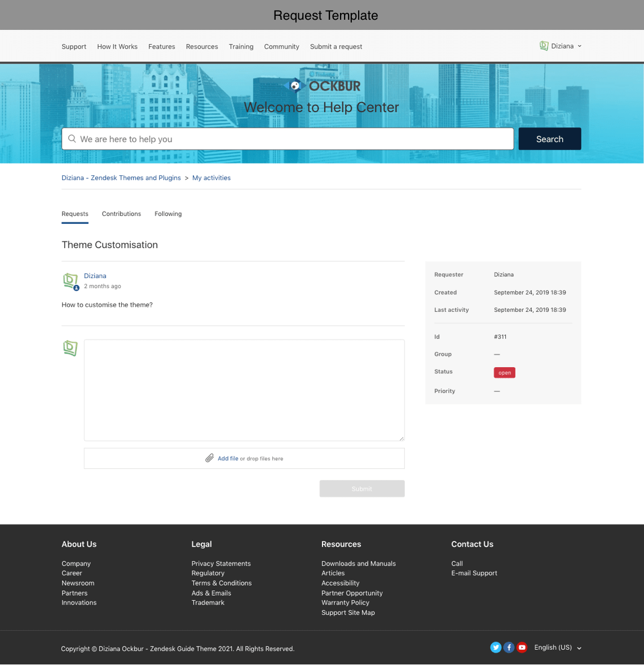Image resolution: width=644 pixels, height=665 pixels.
Task: Open the Privacy Statements footer link
Action: coord(221,563)
